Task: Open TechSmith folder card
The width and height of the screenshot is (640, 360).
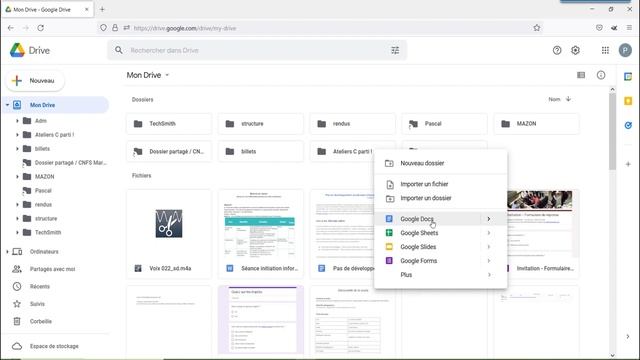Action: click(x=169, y=124)
